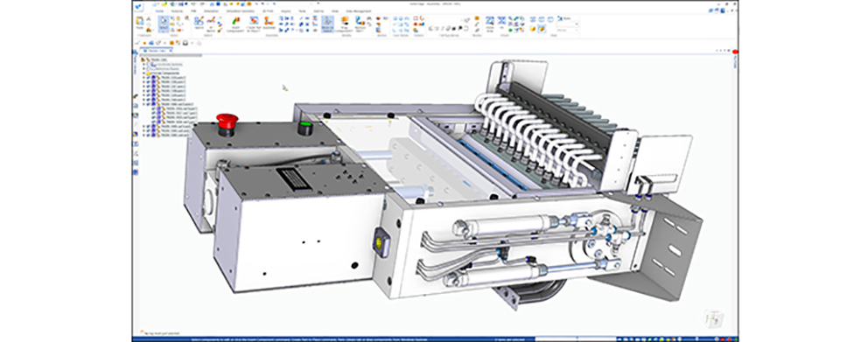Toggle the checkbox of the first component
Viewport: 868px width, 342px height.
tap(148, 77)
